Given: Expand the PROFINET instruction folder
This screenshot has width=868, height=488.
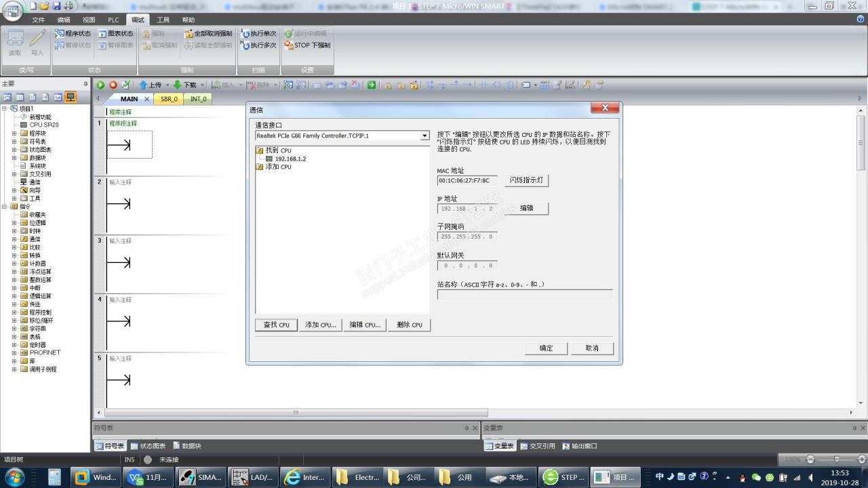Looking at the screenshot, I should coord(14,353).
